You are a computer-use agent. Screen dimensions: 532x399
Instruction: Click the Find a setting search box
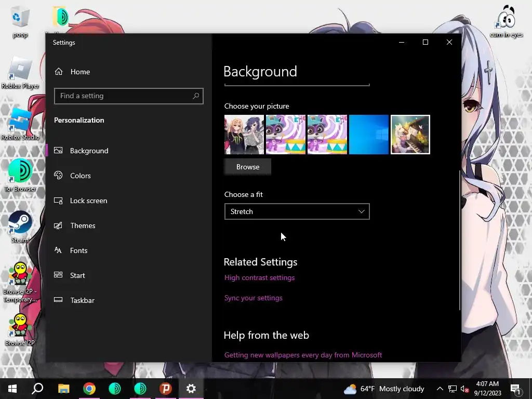(129, 96)
